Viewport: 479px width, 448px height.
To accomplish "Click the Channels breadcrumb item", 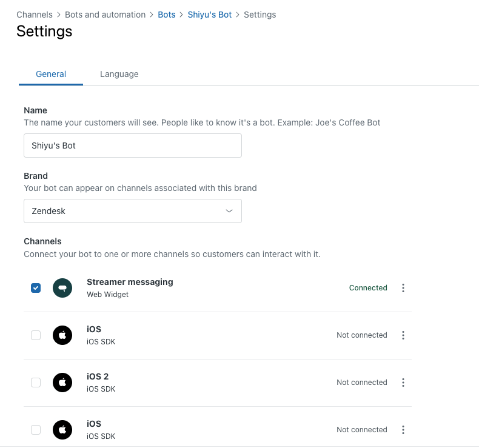I will click(34, 15).
